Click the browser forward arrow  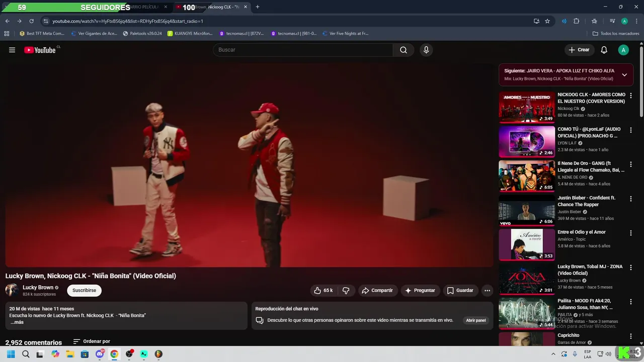pos(19,21)
